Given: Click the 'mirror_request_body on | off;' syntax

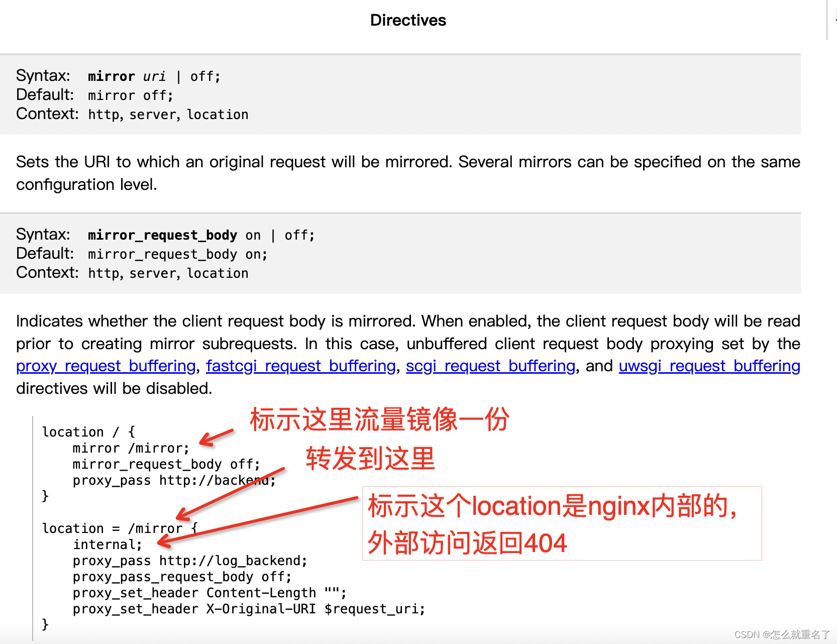Looking at the screenshot, I should coord(201,235).
